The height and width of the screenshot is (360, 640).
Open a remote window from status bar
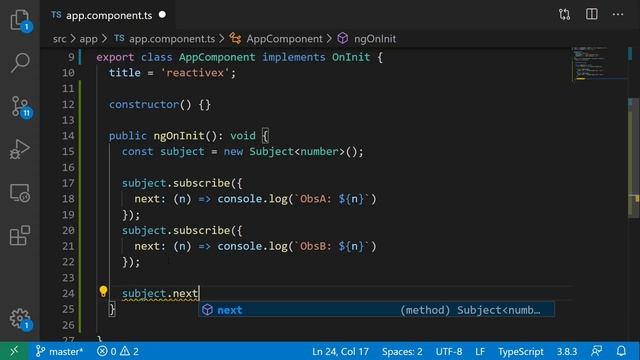(14, 351)
